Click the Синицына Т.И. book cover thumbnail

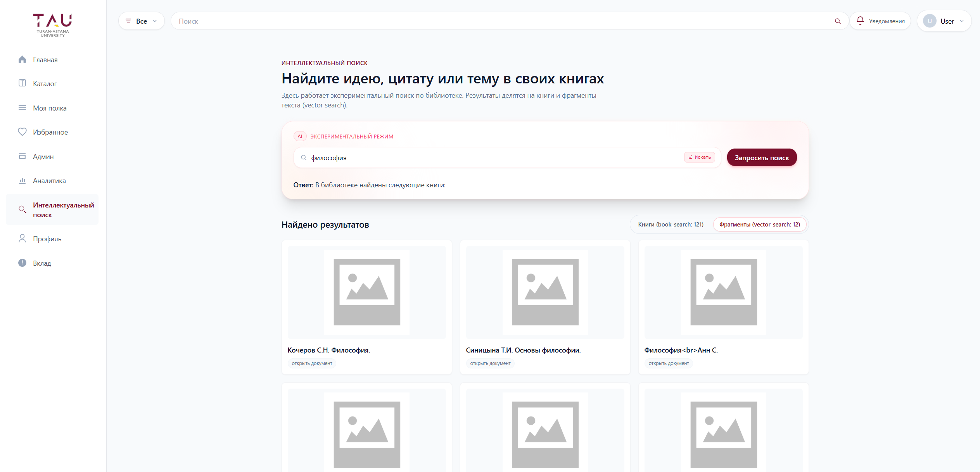click(545, 292)
